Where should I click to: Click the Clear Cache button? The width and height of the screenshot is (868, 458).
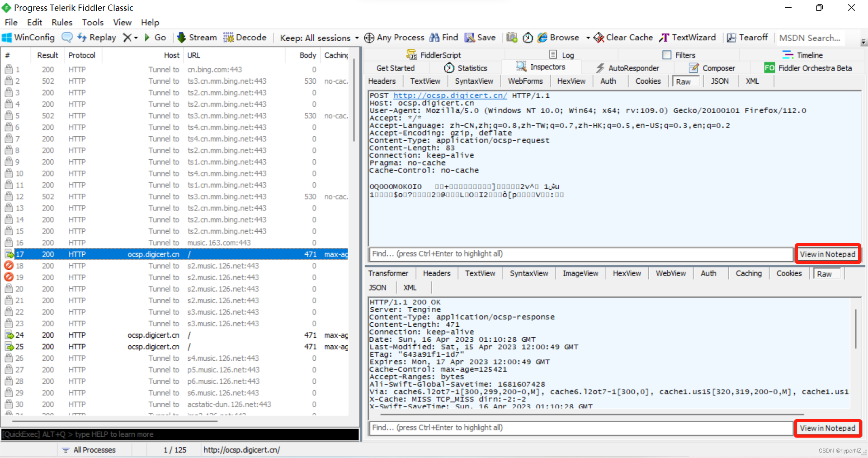pyautogui.click(x=623, y=38)
